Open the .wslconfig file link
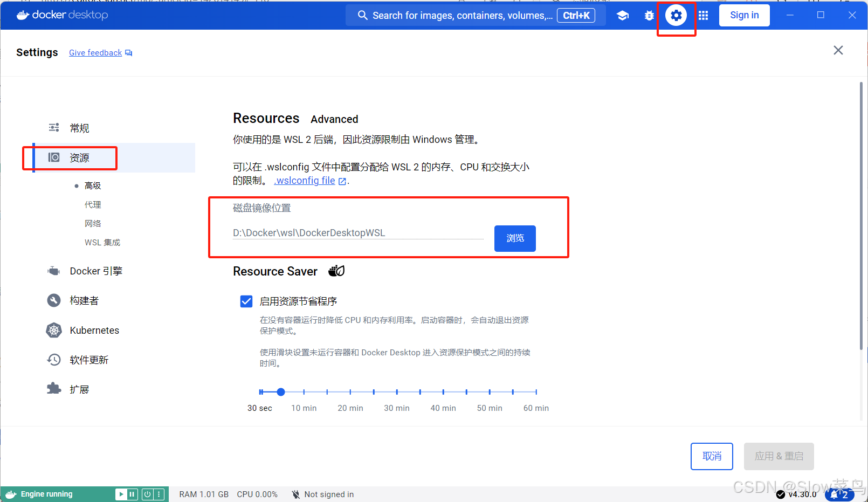The height and width of the screenshot is (502, 868). (305, 181)
